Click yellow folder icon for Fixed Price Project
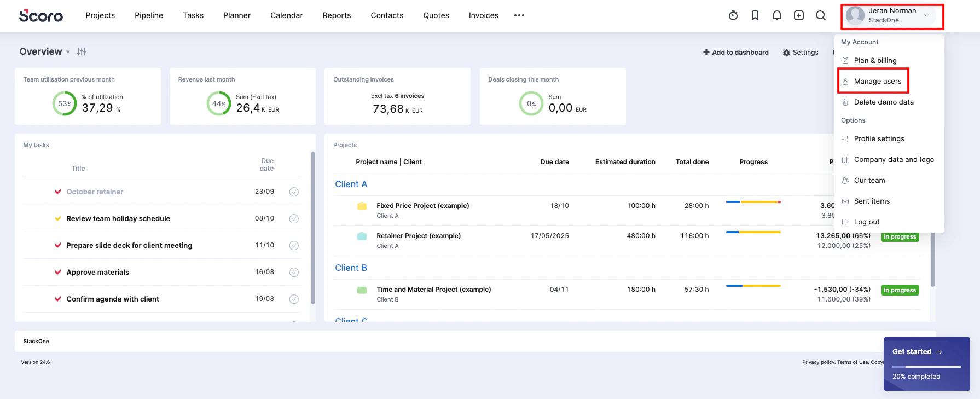Viewport: 980px width, 399px height. 362,206
